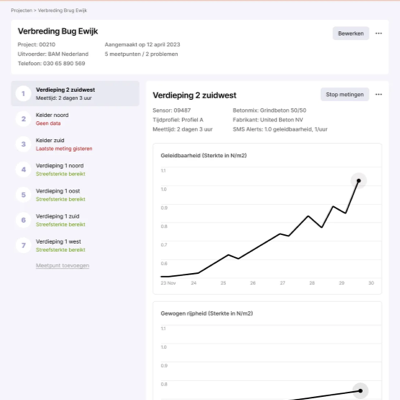Viewport: 400px width, 400px height.
Task: Click Meetpunt toevoegen link
Action: point(62,265)
